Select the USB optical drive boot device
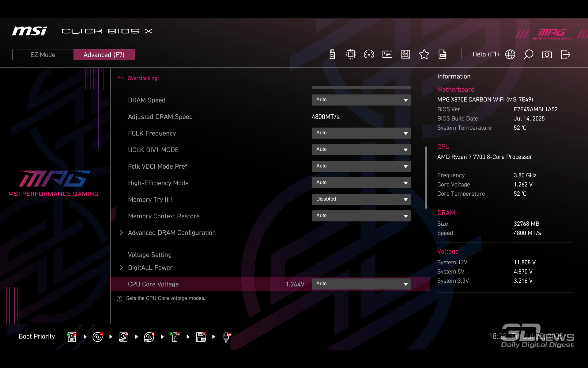 pyautogui.click(x=149, y=337)
